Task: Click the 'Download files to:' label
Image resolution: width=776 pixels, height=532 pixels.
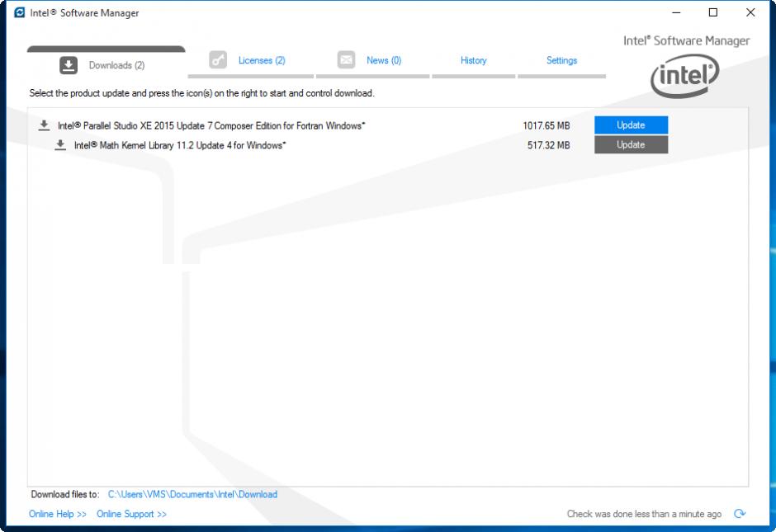Action: 65,494
